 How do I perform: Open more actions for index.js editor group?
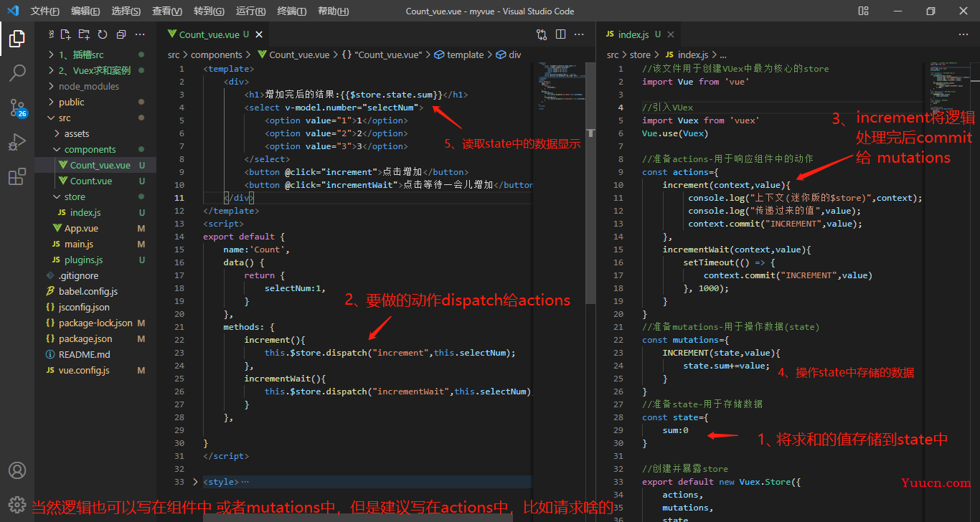point(963,34)
